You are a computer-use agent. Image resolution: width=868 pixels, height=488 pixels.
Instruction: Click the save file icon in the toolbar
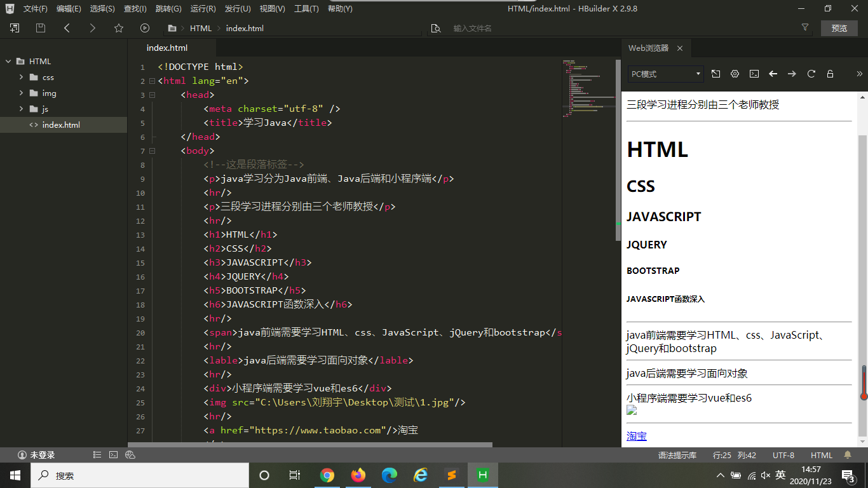41,28
